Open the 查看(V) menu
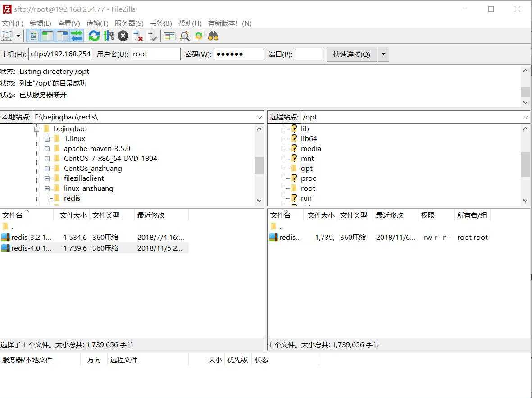This screenshot has width=532, height=398. (x=69, y=23)
